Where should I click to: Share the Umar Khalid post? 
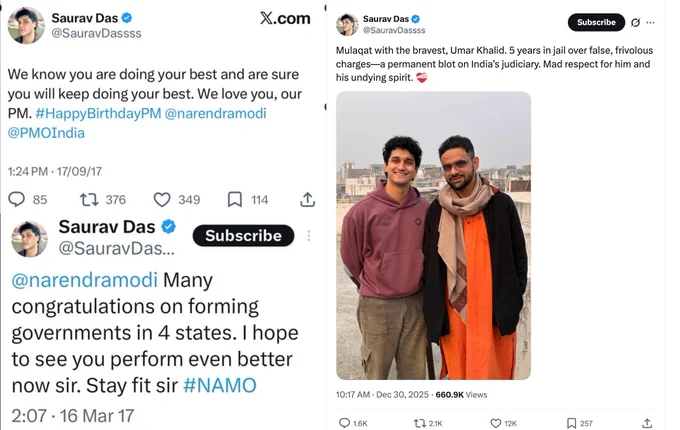tap(647, 423)
